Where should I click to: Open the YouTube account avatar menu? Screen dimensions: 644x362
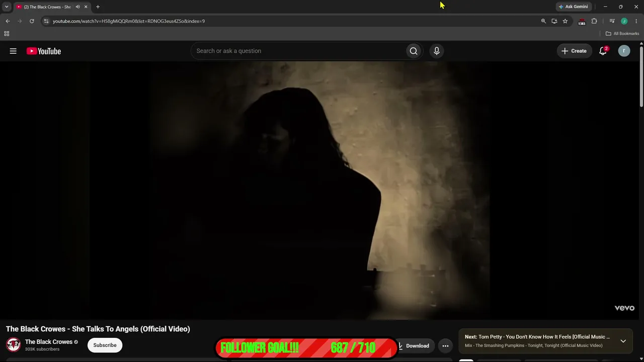click(624, 51)
